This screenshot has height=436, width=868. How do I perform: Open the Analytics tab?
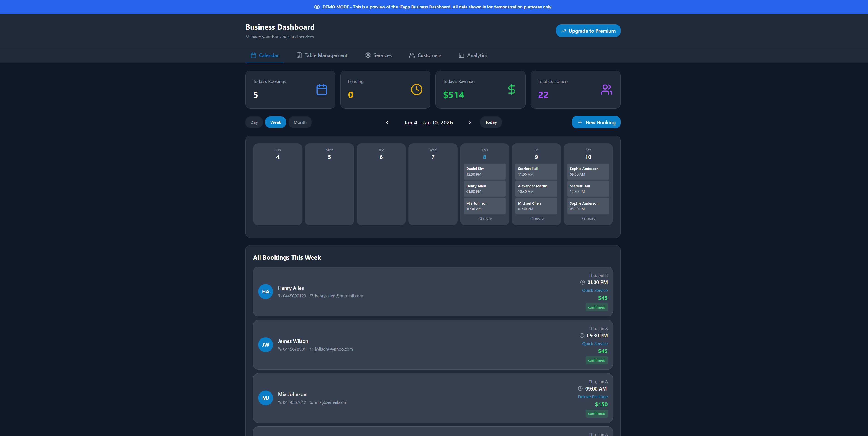coord(473,55)
